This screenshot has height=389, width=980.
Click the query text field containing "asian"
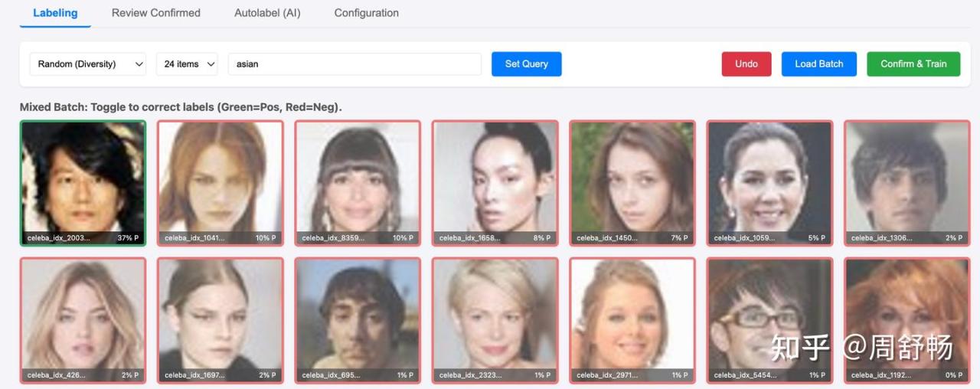pyautogui.click(x=354, y=64)
